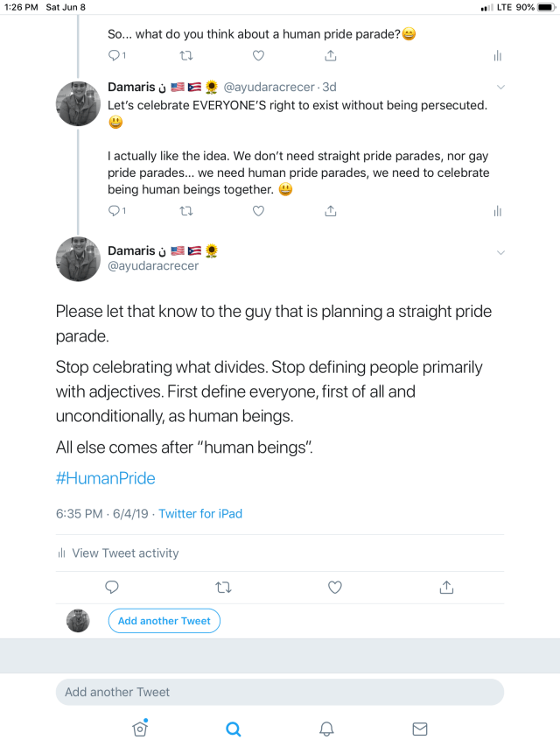Reply to the 'human pride parade?' tweet at top
The height and width of the screenshot is (747, 560).
(x=114, y=55)
